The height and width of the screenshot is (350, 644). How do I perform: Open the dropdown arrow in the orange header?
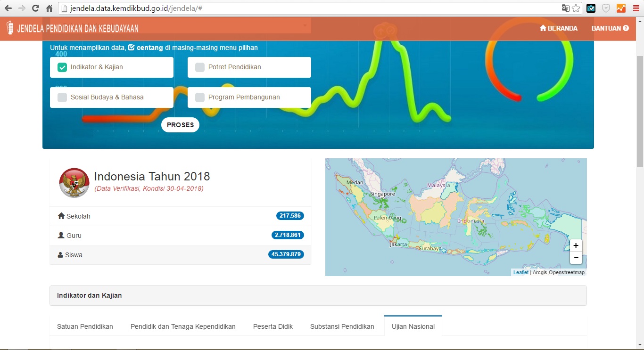[305, 26]
